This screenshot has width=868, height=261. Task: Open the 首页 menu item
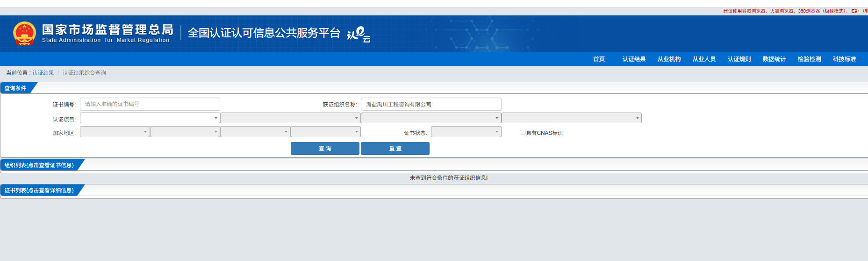tap(599, 59)
